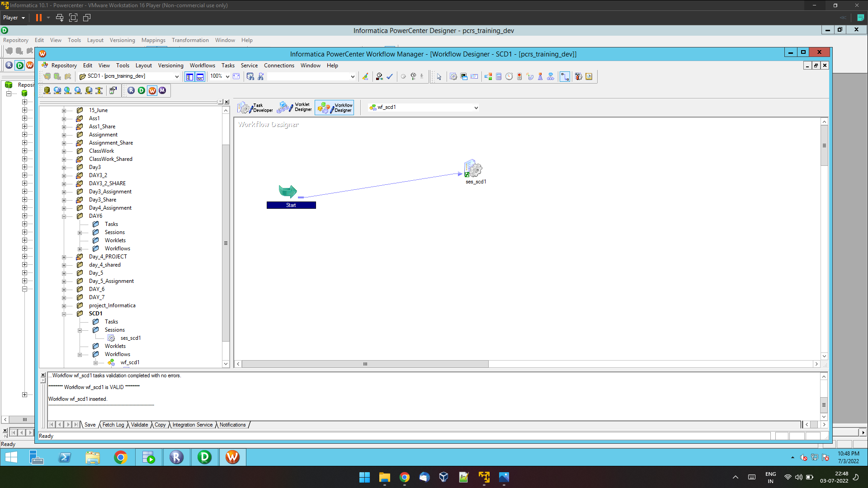Switch to the Worklet Designer tool
Image resolution: width=868 pixels, height=488 pixels.
point(294,107)
